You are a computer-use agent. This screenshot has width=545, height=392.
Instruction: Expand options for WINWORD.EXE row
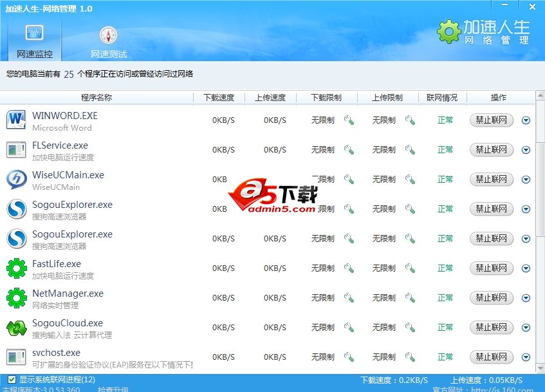pos(526,120)
